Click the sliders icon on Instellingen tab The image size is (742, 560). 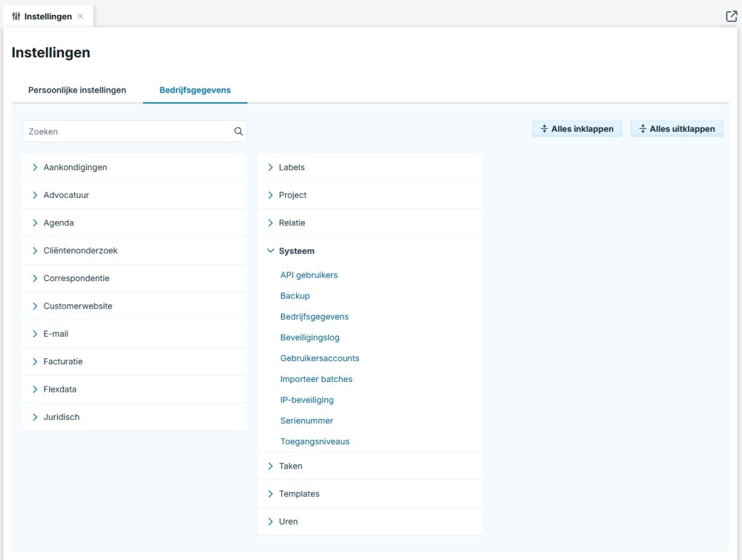click(x=16, y=16)
